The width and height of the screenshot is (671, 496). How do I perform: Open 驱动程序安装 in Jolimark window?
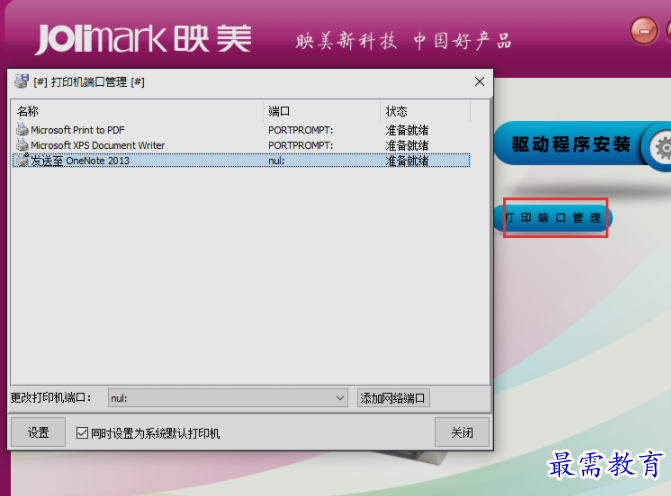click(x=582, y=144)
